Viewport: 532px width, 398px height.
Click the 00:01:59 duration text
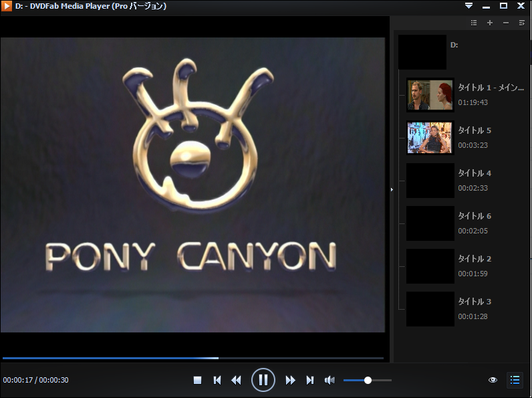pyautogui.click(x=473, y=274)
